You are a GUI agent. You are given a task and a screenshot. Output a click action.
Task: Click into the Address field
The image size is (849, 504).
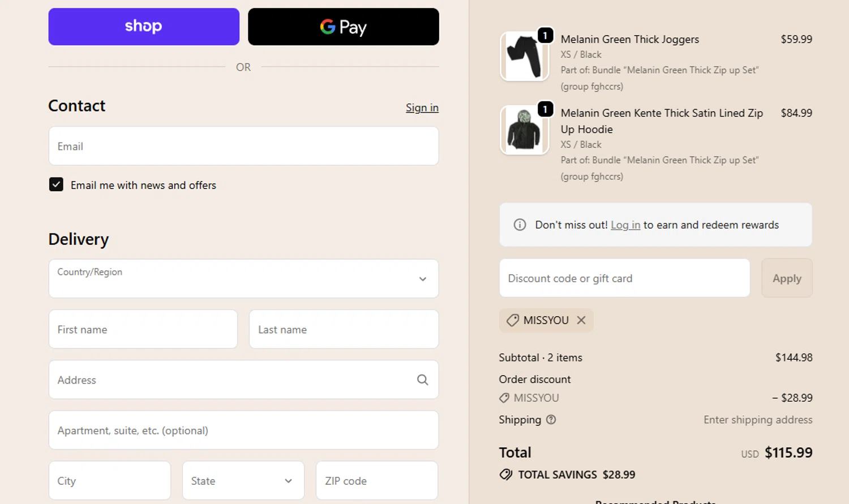(243, 380)
